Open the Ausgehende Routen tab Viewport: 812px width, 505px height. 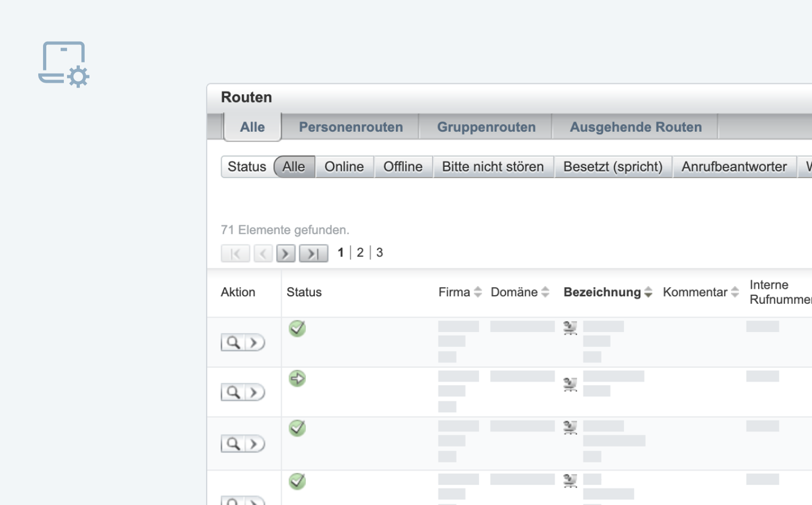tap(635, 127)
